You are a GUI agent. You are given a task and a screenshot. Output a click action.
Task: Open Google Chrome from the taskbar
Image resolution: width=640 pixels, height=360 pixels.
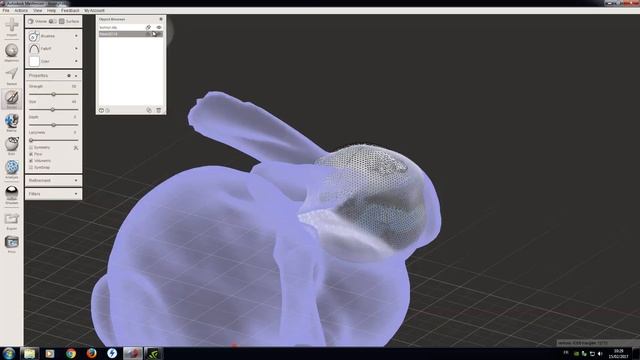coord(71,353)
